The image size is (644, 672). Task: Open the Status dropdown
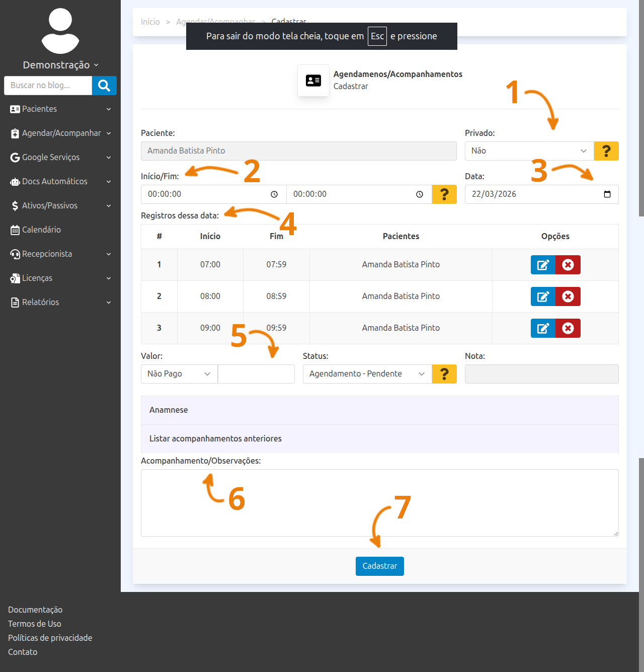[x=367, y=374]
